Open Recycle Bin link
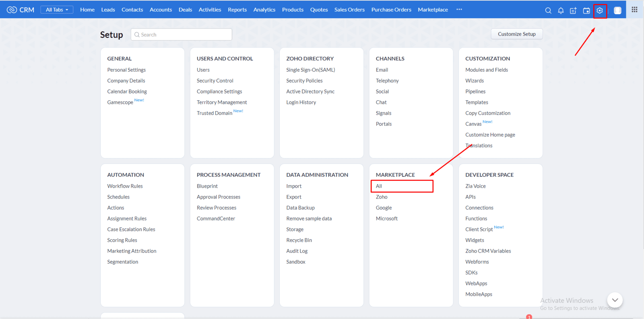The width and height of the screenshot is (644, 319). [x=299, y=240]
